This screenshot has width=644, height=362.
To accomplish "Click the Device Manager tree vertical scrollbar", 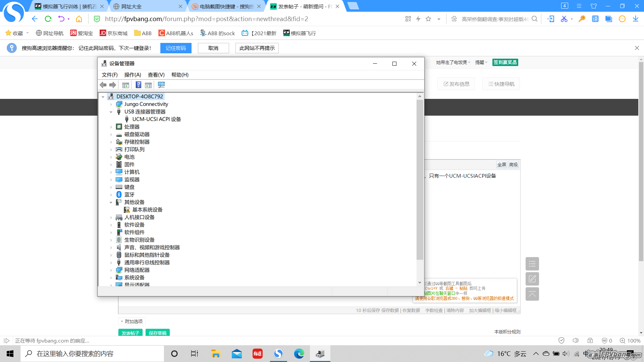I will [420, 180].
